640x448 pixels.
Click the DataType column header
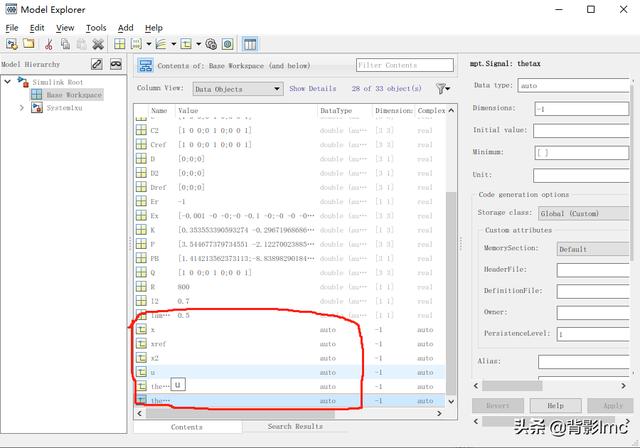tap(344, 111)
